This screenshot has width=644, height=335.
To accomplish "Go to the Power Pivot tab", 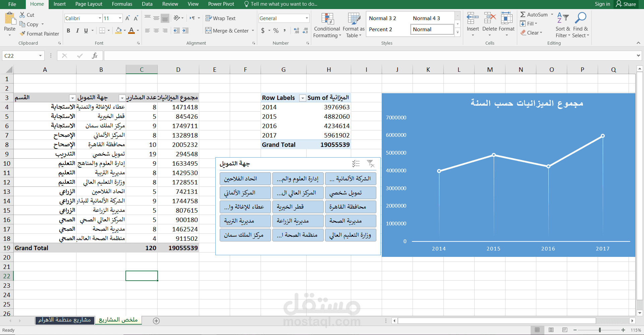I will [221, 4].
